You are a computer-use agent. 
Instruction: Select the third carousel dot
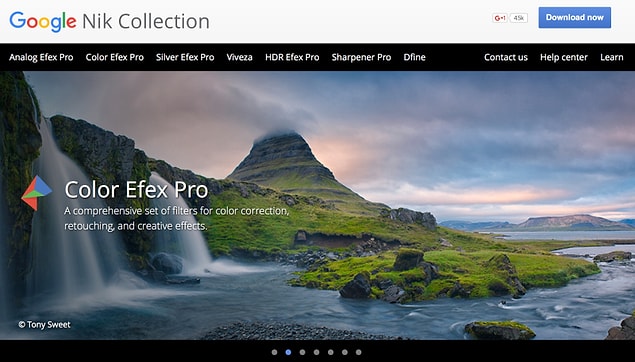click(303, 352)
